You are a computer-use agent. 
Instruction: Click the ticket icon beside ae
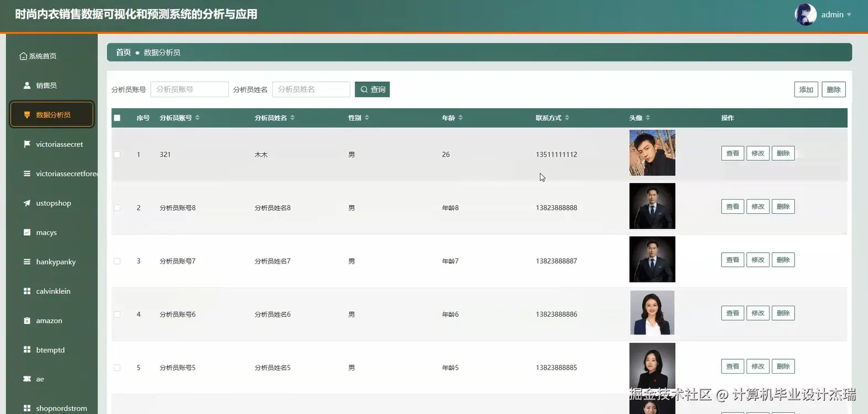pyautogui.click(x=27, y=379)
